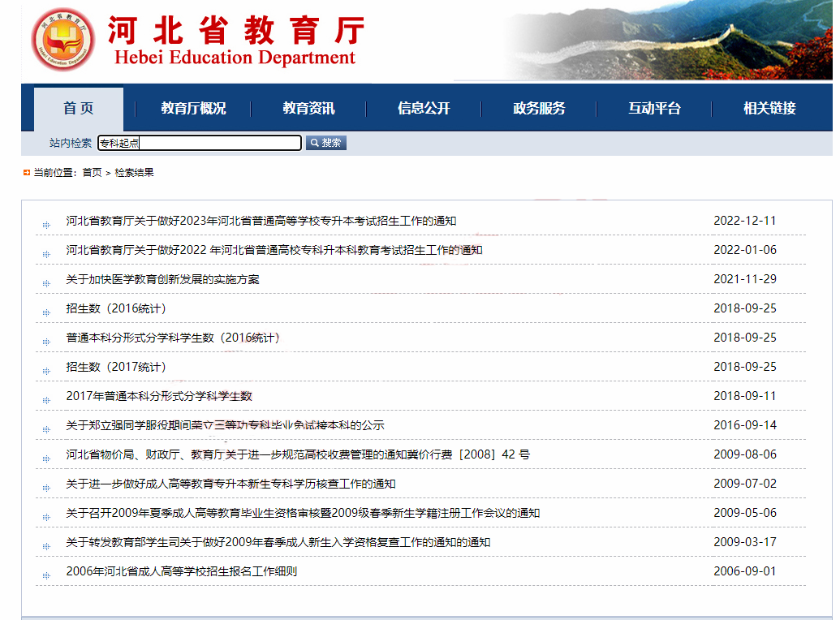Screen dimensions: 840x620
Task: Click inside the 站内检索 search input field
Action: tap(199, 143)
